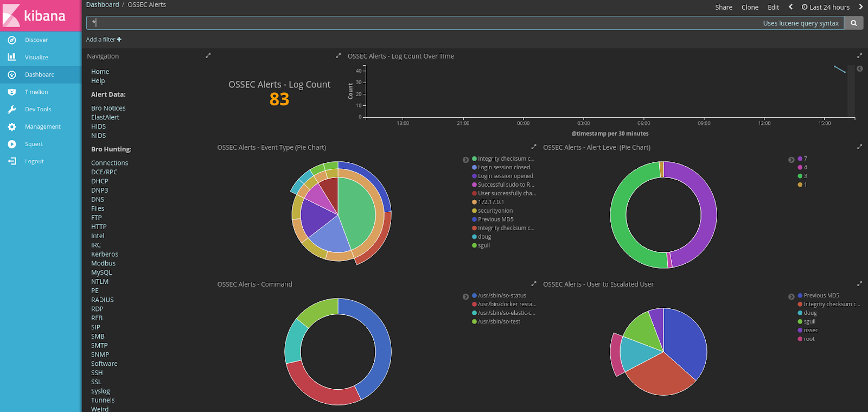
Task: Run search with magnifier button
Action: point(854,23)
